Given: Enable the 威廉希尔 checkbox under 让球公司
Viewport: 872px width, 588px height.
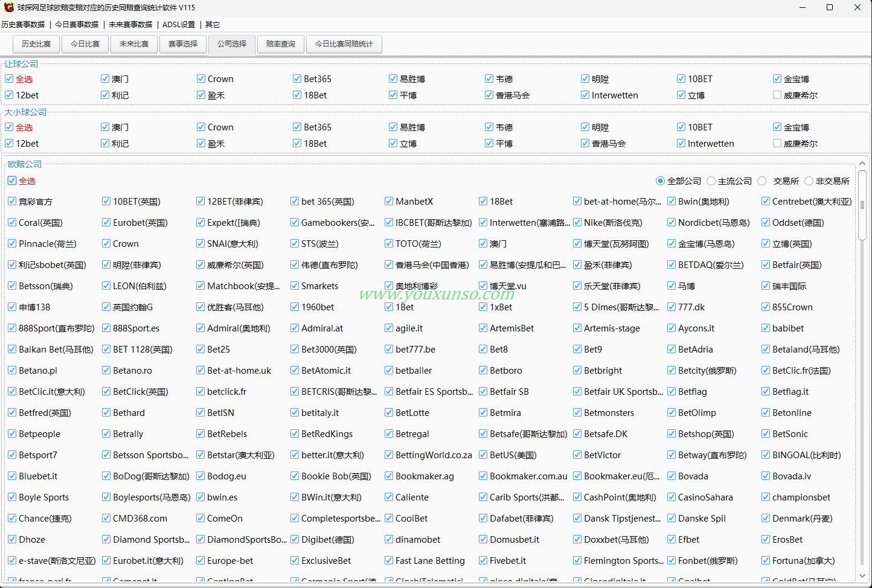Looking at the screenshot, I should [x=777, y=95].
